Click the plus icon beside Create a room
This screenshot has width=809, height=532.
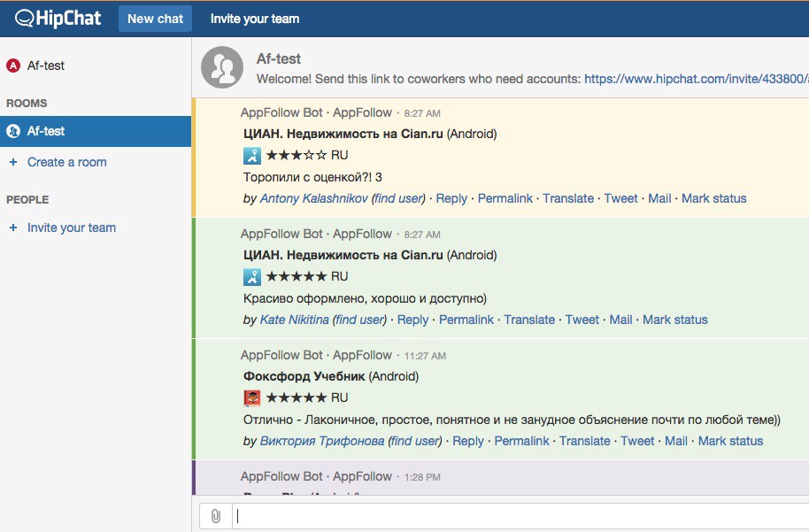point(13,162)
